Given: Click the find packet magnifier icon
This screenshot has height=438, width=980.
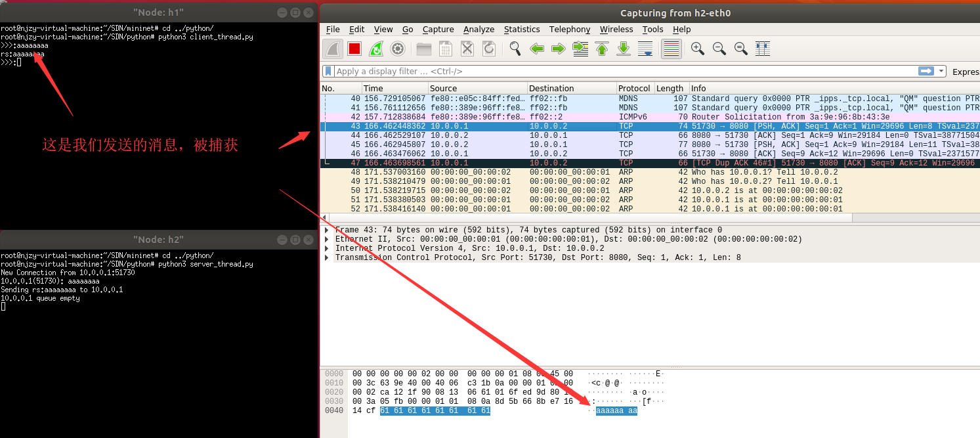Looking at the screenshot, I should pos(515,49).
